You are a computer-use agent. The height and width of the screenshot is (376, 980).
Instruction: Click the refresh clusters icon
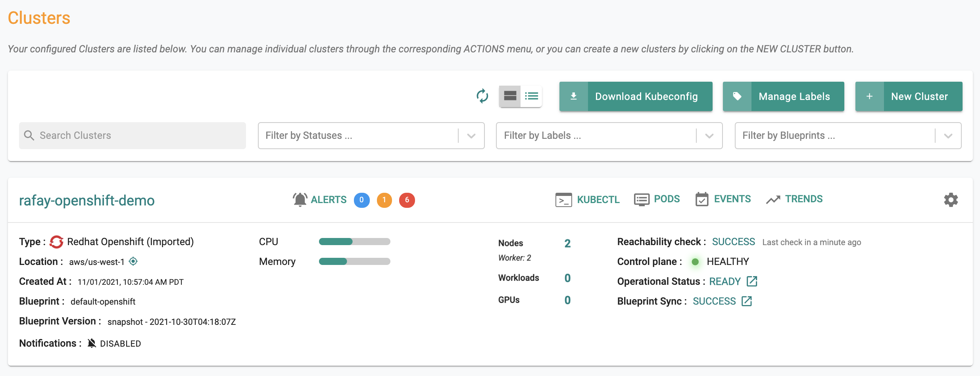tap(482, 96)
